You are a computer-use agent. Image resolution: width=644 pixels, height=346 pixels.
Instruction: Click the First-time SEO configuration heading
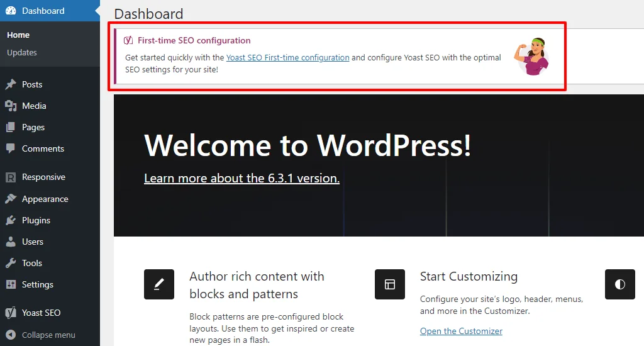pos(194,40)
